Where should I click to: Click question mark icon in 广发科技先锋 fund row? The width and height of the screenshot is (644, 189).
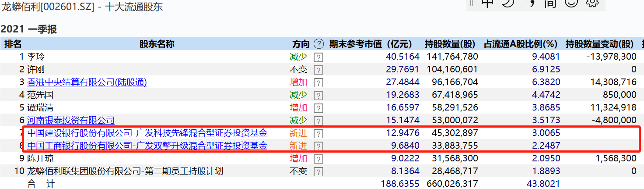pos(318,134)
